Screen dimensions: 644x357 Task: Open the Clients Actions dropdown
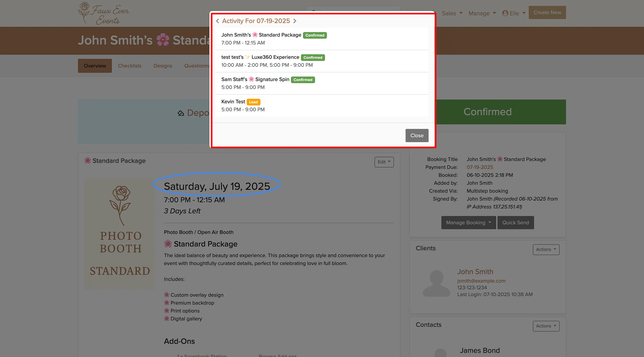coord(546,249)
